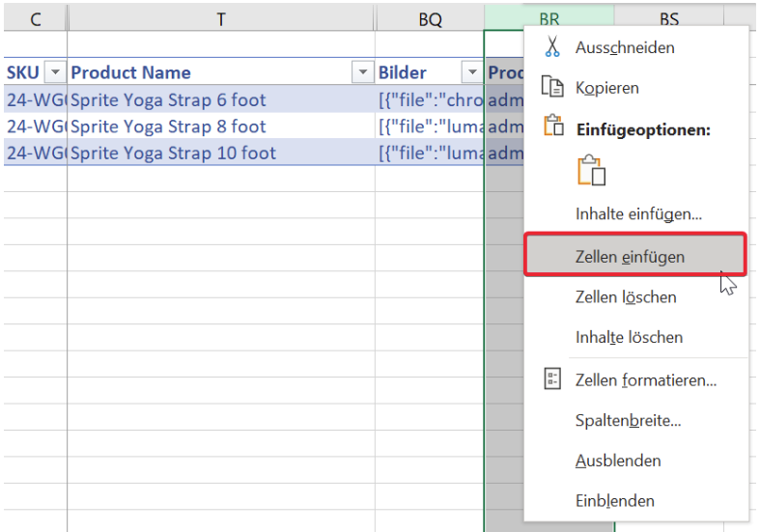The width and height of the screenshot is (760, 532).
Task: Click the Product Name header cell
Action: pyautogui.click(x=221, y=72)
